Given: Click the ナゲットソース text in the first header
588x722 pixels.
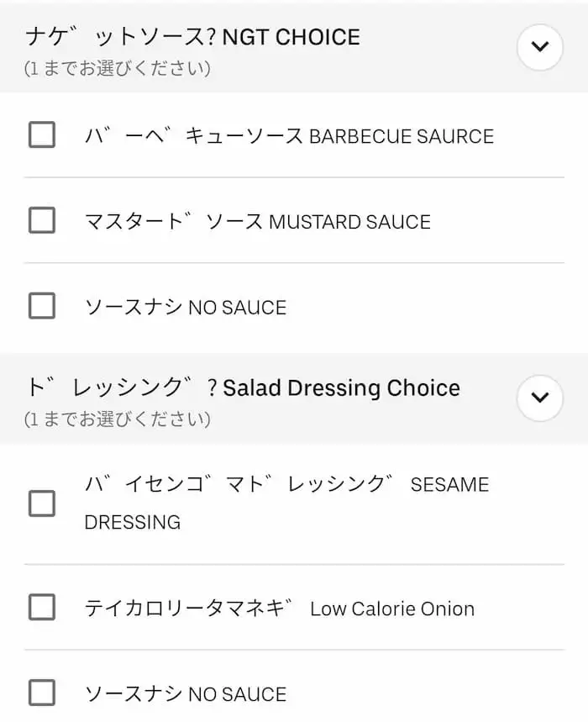Looking at the screenshot, I should (x=118, y=37).
